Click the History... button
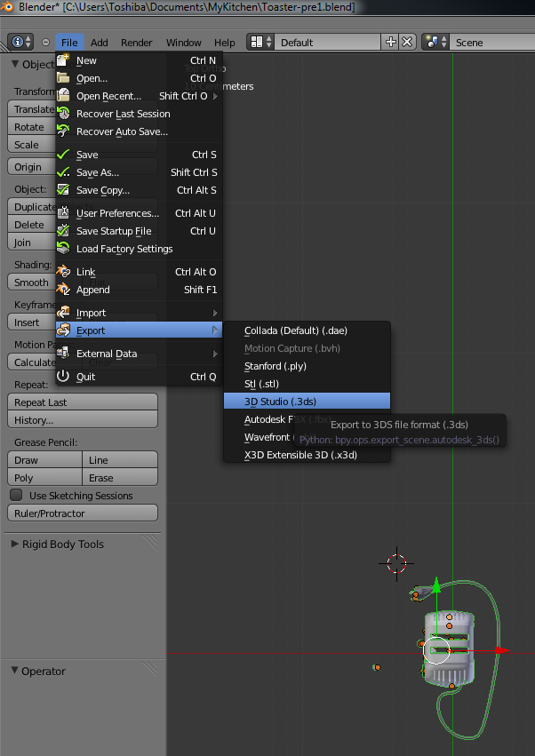Image resolution: width=535 pixels, height=756 pixels. (83, 420)
